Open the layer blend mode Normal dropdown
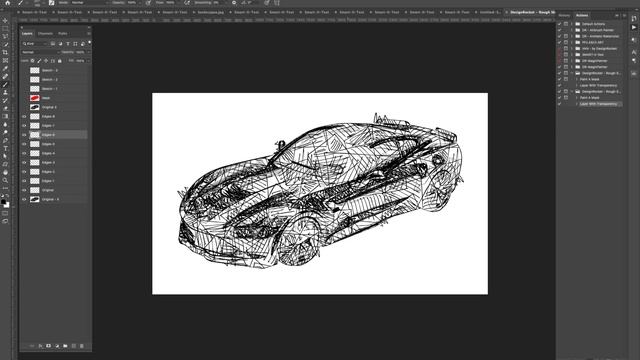The height and width of the screenshot is (360, 640). point(40,52)
